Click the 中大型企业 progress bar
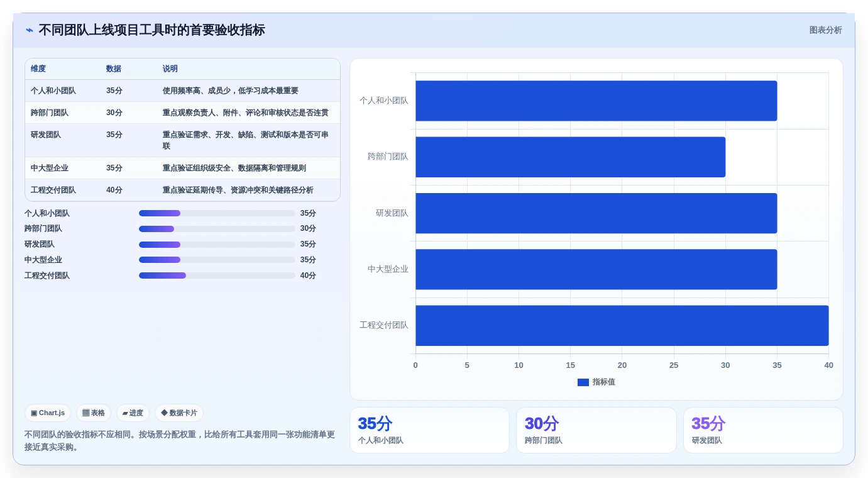This screenshot has width=868, height=478. [217, 260]
